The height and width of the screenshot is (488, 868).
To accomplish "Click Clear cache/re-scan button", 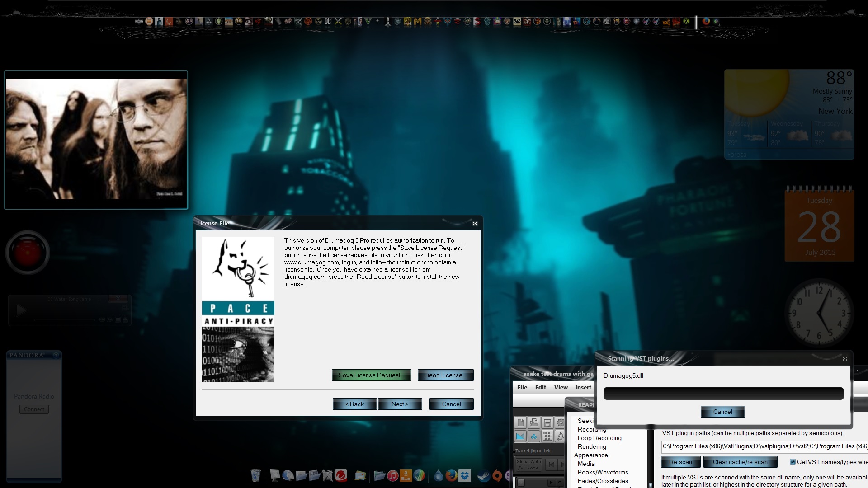I will pos(740,462).
